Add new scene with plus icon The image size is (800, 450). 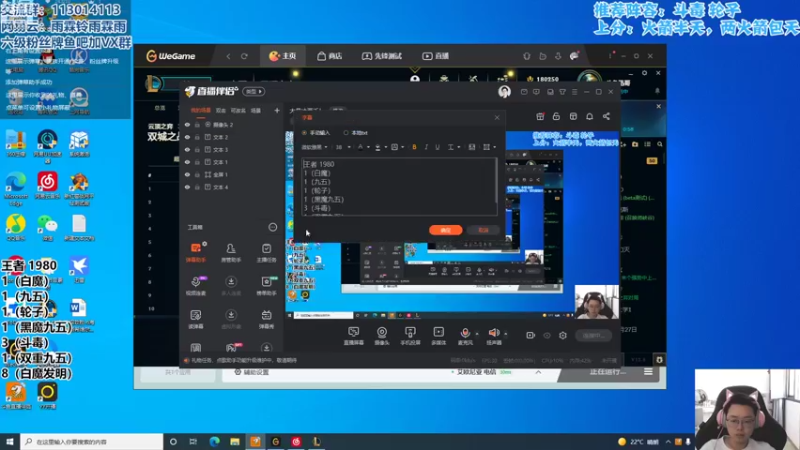click(277, 110)
